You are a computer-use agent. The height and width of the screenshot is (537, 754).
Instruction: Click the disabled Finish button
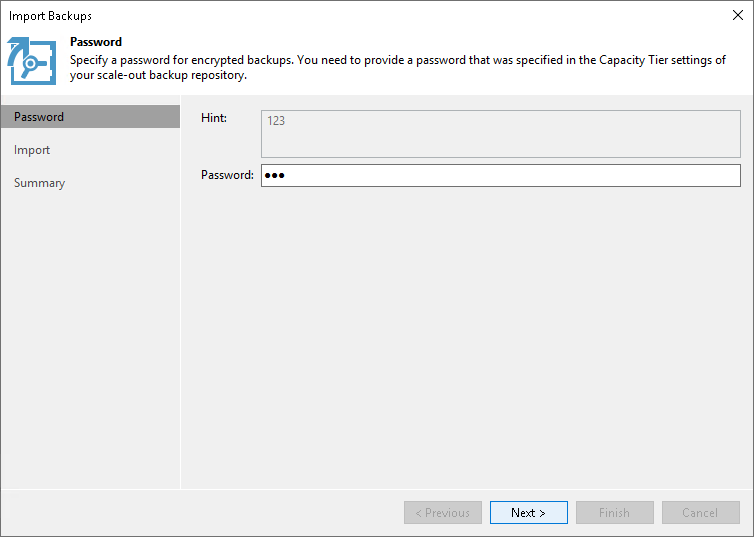point(614,513)
